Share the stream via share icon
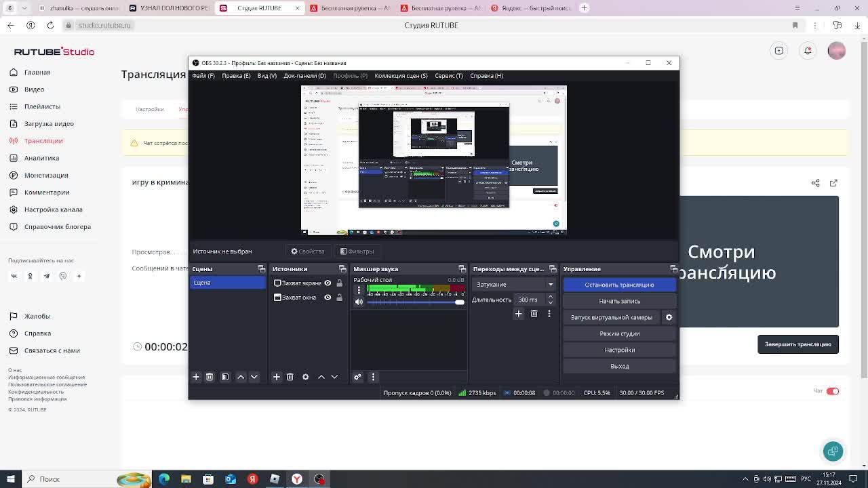868x488 pixels. pyautogui.click(x=816, y=183)
